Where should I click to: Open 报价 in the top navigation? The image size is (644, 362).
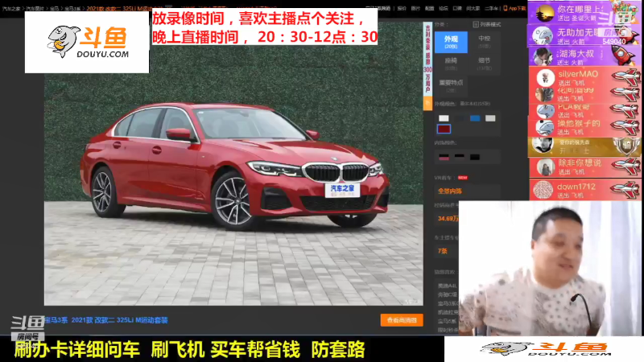402,8
